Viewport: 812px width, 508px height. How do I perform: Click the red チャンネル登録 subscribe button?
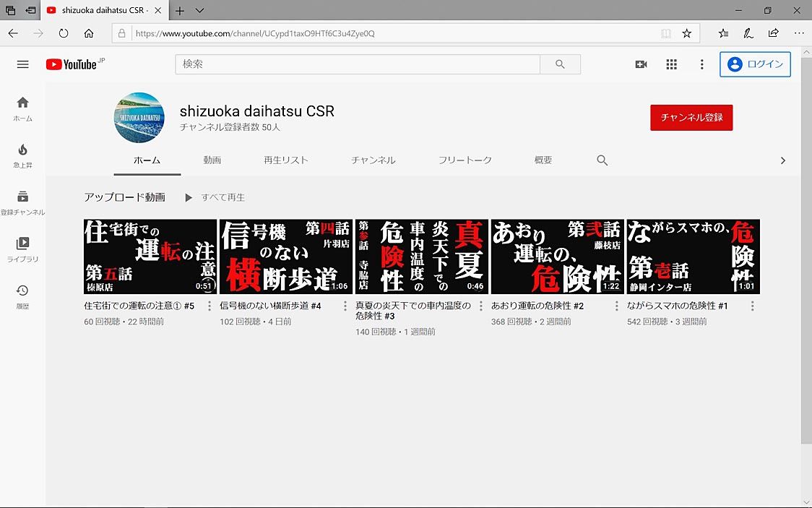[x=691, y=118]
